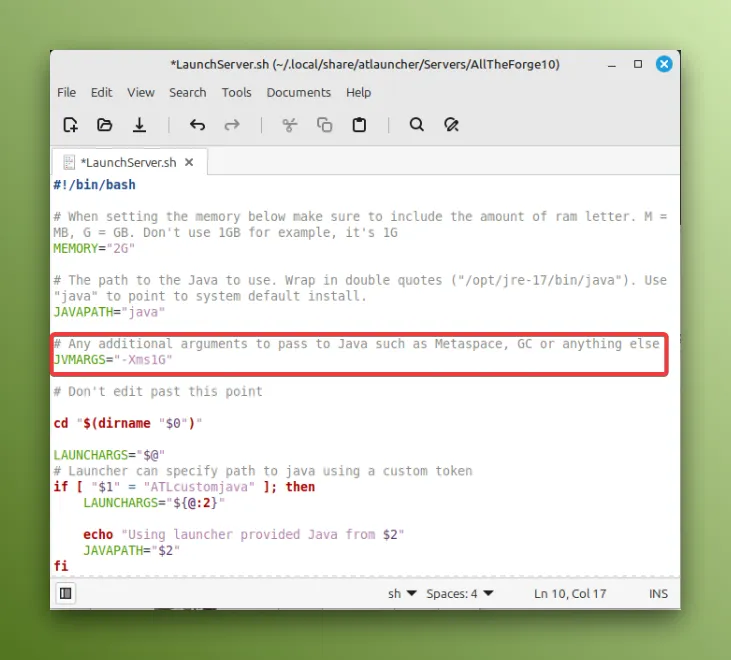
Task: Open the Documents menu
Action: (298, 92)
